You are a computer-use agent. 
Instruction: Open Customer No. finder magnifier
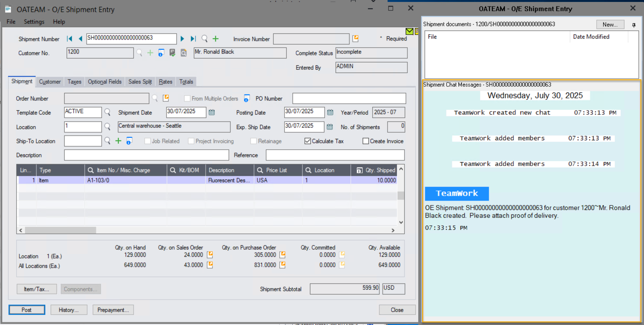click(x=139, y=53)
